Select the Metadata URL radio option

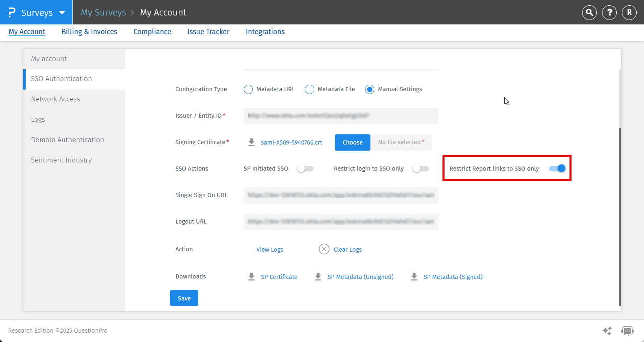click(248, 89)
